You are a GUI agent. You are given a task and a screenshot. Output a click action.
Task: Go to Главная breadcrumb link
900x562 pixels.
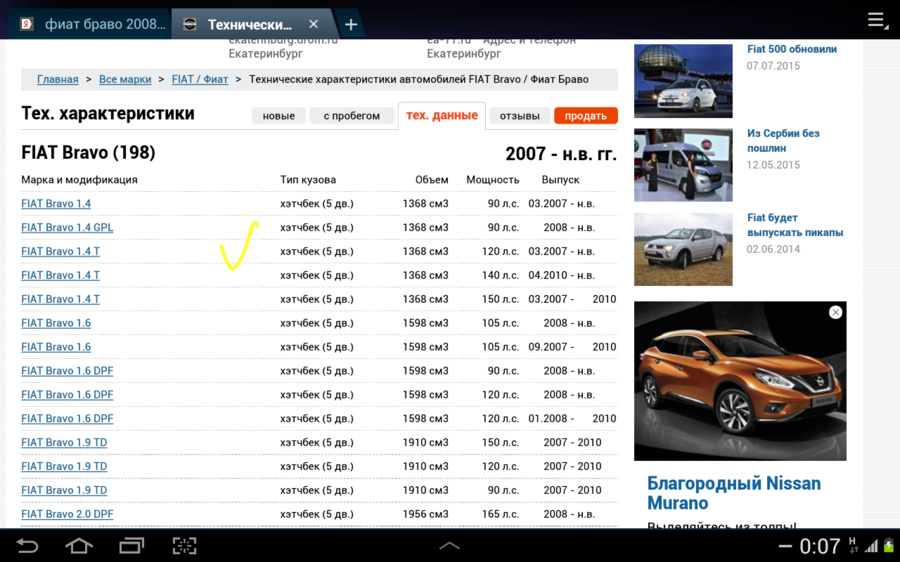point(57,79)
